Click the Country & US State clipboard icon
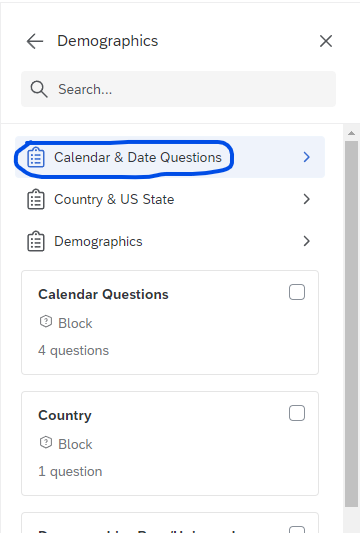The width and height of the screenshot is (360, 533). point(36,200)
